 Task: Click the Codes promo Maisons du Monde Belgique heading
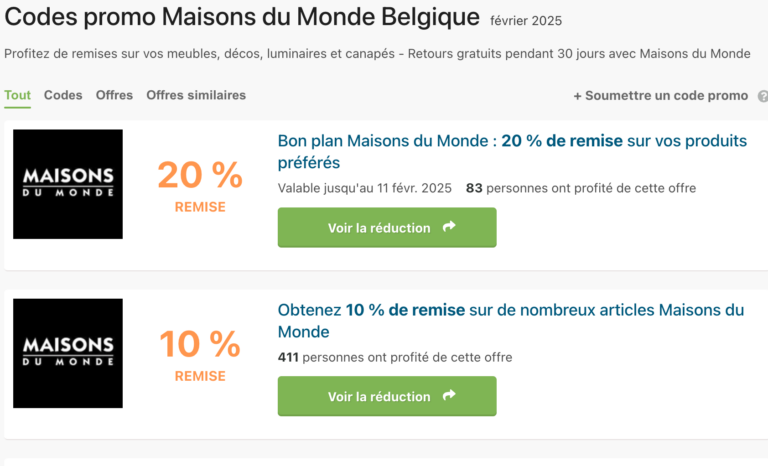(x=242, y=17)
